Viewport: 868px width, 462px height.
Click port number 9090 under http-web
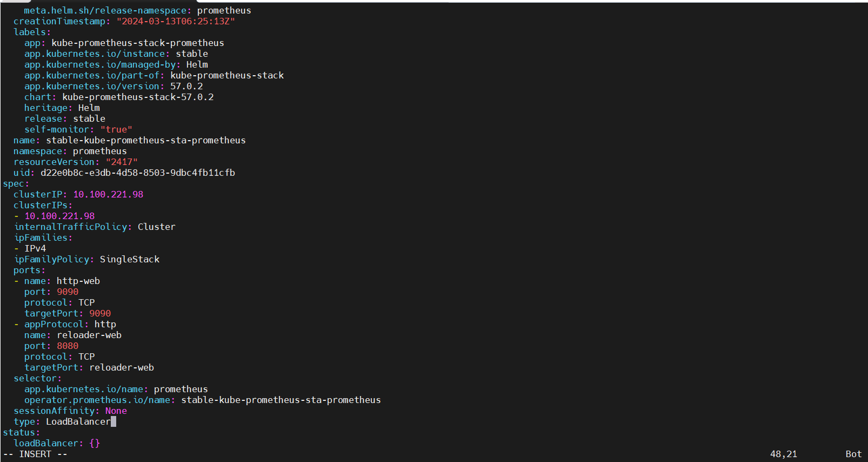(x=68, y=292)
